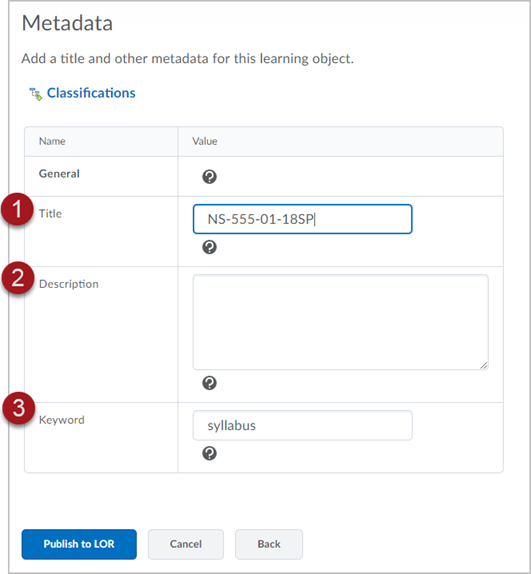Click the Name column header
The width and height of the screenshot is (531, 574).
pyautogui.click(x=52, y=141)
